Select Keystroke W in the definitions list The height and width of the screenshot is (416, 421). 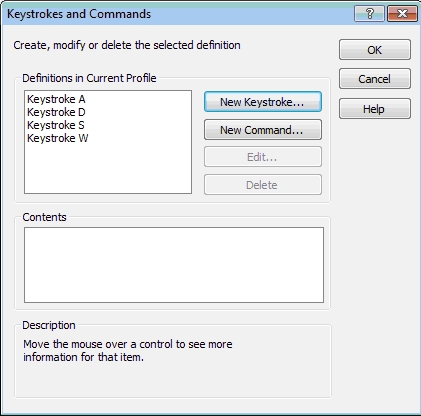pos(58,138)
